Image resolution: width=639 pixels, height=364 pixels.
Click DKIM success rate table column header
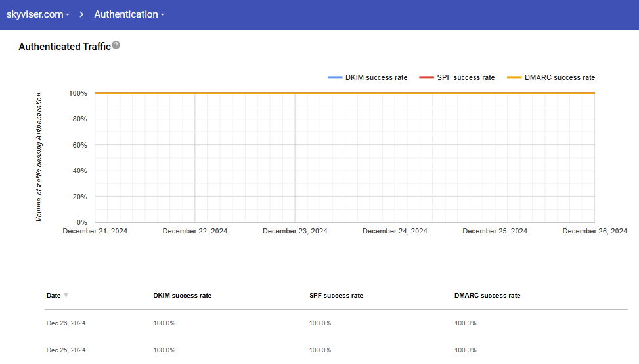pyautogui.click(x=182, y=296)
